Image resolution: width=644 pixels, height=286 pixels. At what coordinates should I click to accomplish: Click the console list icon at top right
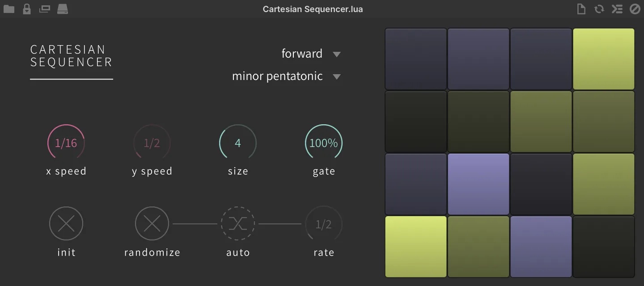pyautogui.click(x=617, y=9)
